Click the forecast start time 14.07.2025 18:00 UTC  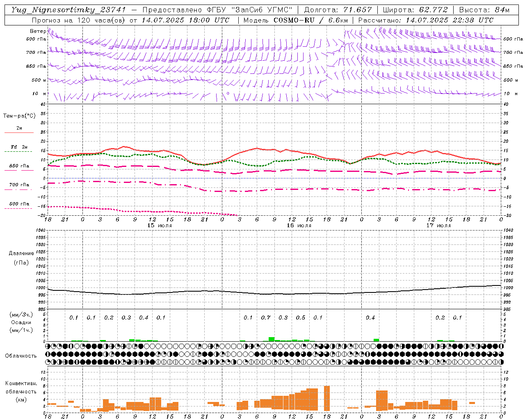(186, 20)
